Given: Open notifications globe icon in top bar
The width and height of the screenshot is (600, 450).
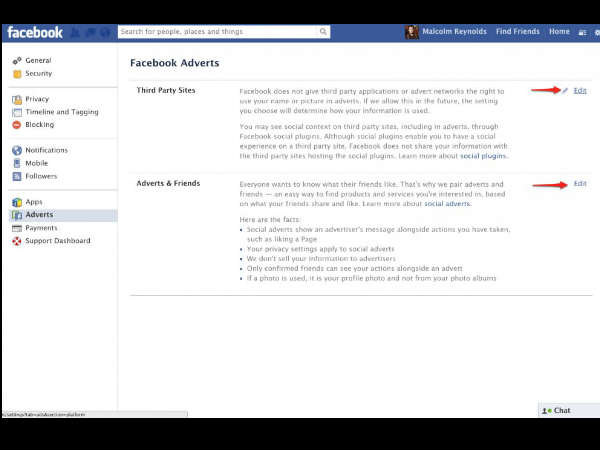Looking at the screenshot, I should click(105, 33).
